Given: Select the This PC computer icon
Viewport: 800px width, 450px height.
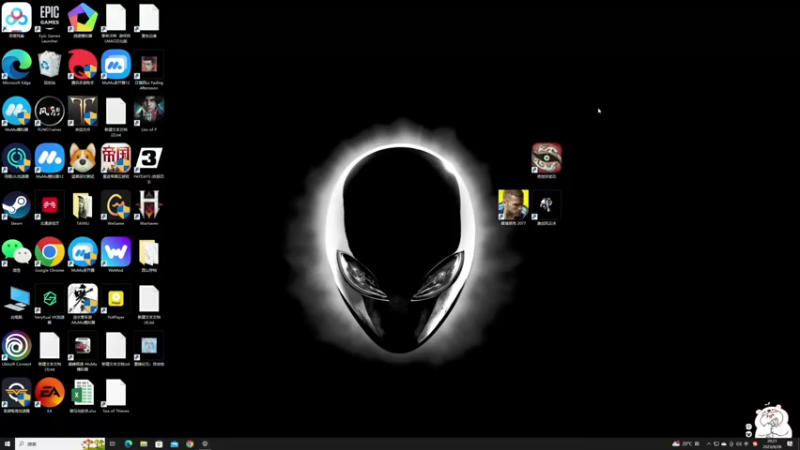Looking at the screenshot, I should tap(16, 302).
